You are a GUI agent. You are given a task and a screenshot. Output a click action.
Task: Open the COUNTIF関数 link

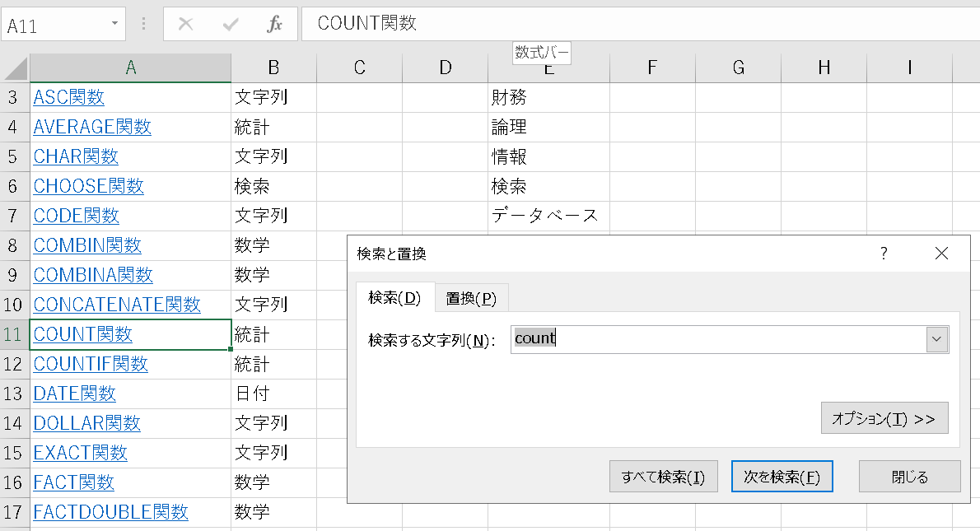click(x=91, y=364)
